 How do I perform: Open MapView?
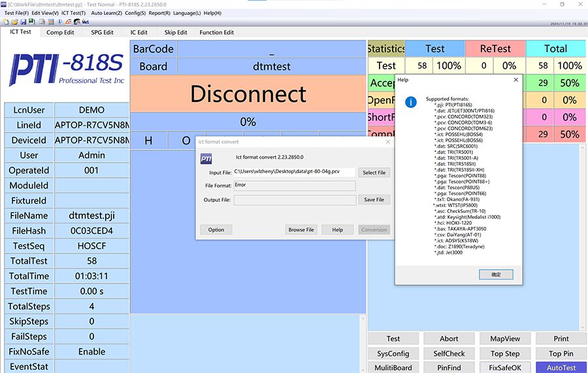[505, 338]
